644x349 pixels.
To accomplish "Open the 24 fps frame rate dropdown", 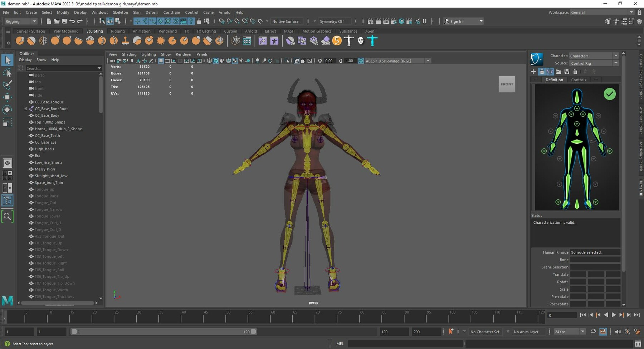I will point(570,332).
